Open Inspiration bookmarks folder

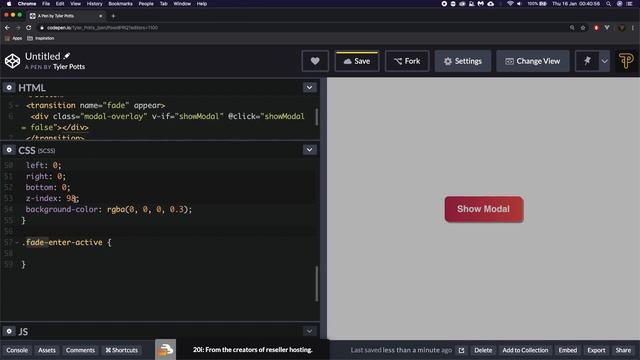40,38
